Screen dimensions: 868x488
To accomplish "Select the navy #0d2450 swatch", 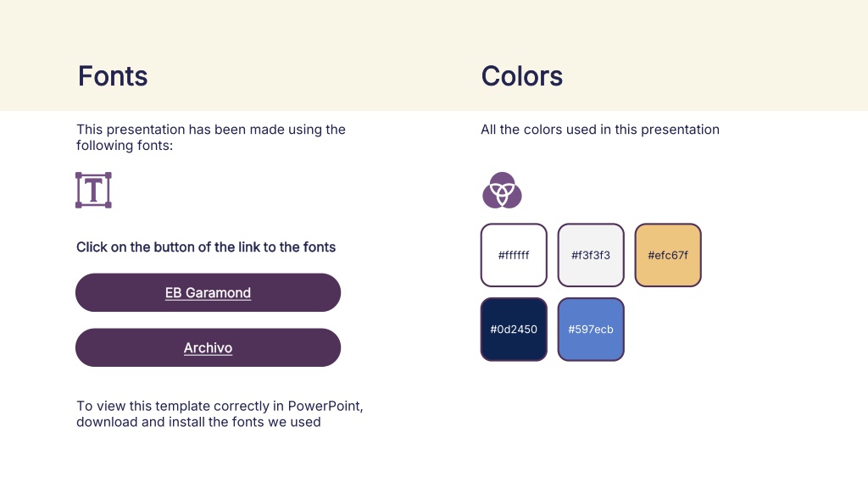I will point(514,330).
